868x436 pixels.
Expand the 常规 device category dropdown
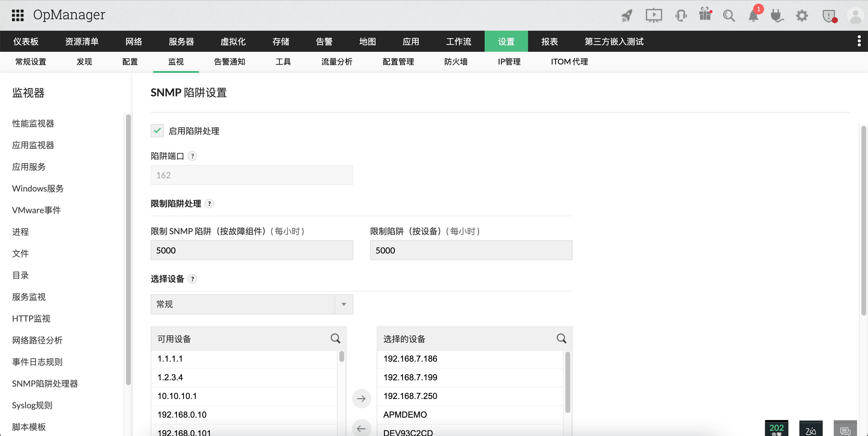tap(343, 304)
